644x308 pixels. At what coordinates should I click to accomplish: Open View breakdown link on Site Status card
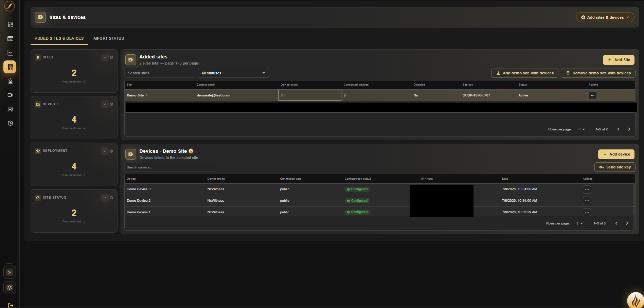point(74,222)
